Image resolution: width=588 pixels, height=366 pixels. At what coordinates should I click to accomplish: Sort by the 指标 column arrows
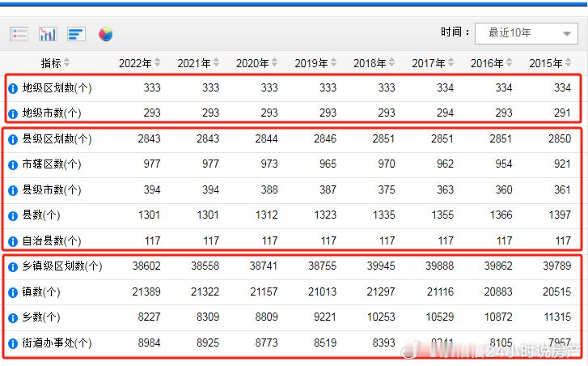tap(67, 62)
